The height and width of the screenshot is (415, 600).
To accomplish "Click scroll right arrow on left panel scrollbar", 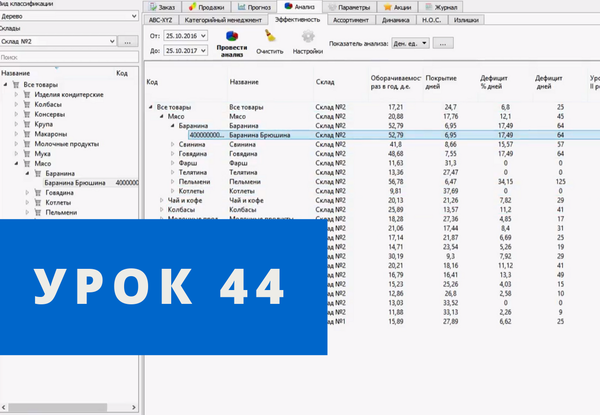I will coord(134,407).
